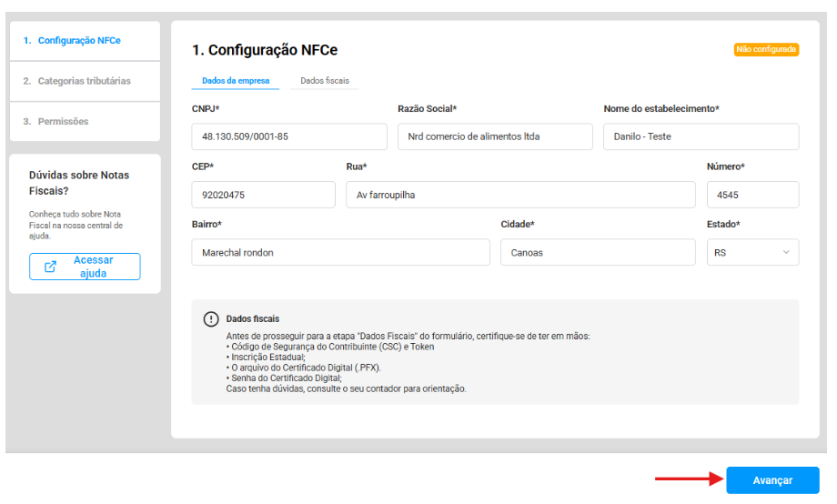Select the Dados da empresa tab

point(236,81)
